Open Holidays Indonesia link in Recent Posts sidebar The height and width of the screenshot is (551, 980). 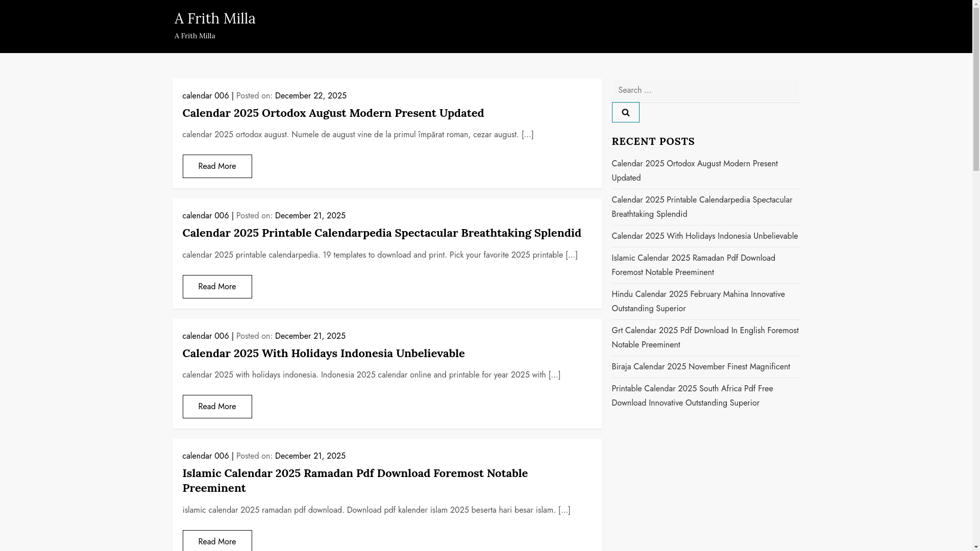[x=704, y=236]
